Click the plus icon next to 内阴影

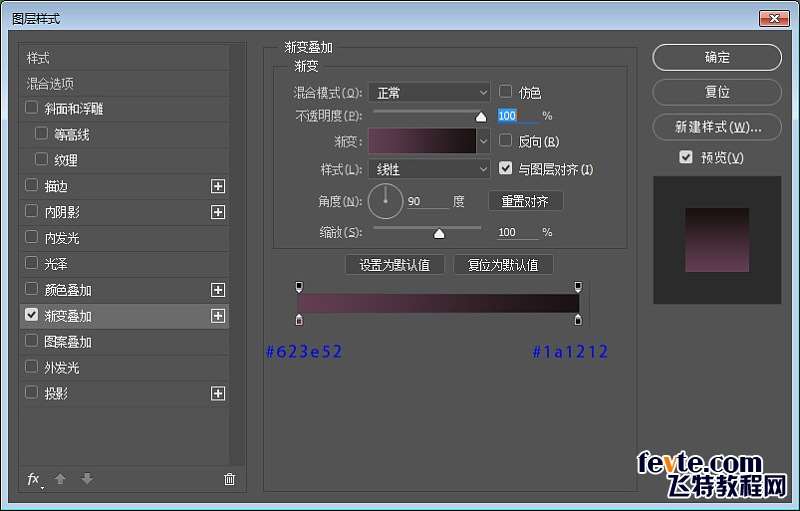[218, 212]
